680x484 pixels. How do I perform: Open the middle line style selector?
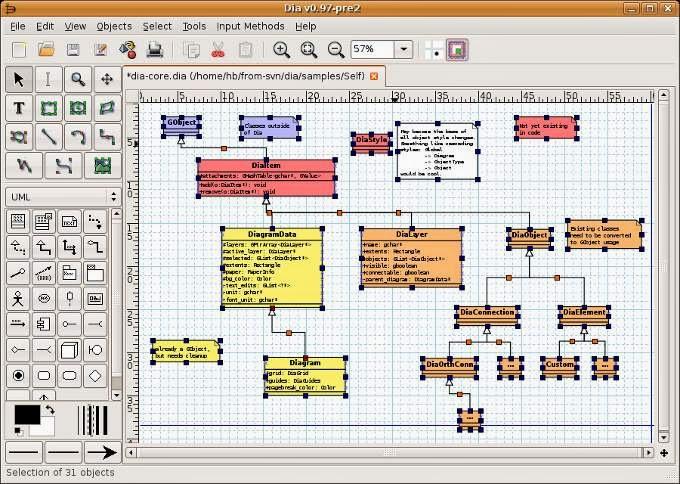pyautogui.click(x=63, y=452)
